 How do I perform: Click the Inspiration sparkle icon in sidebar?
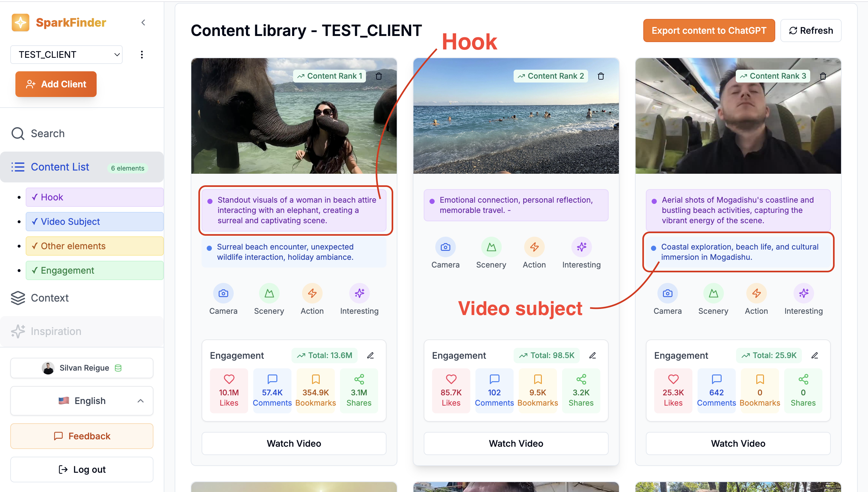click(x=18, y=331)
